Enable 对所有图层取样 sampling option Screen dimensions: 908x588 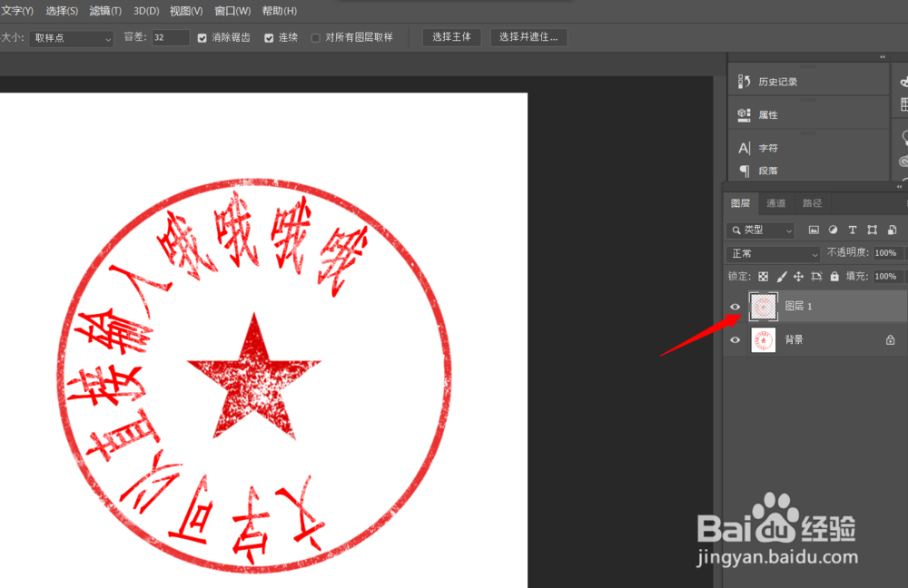316,37
